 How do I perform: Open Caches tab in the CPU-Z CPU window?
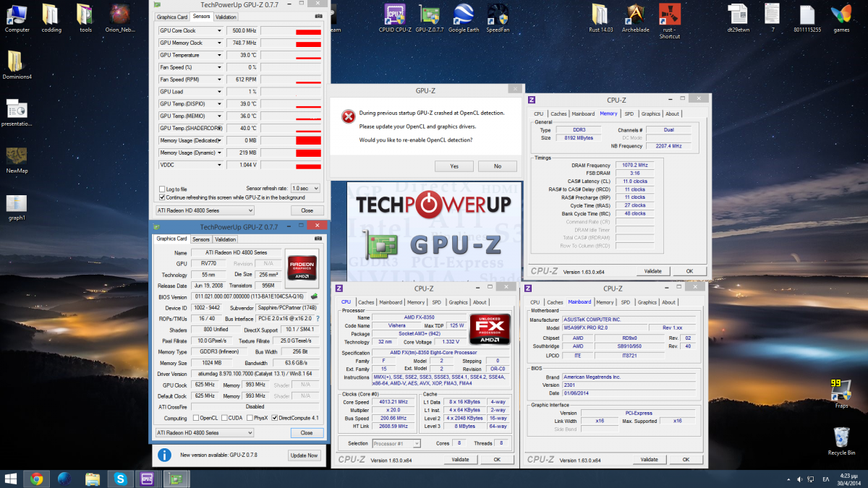coord(366,302)
